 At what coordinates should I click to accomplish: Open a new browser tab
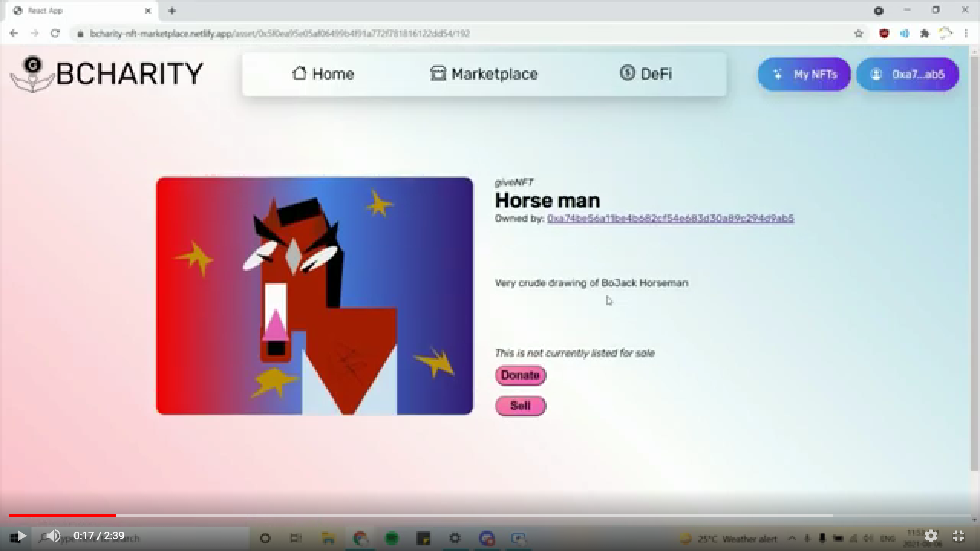click(172, 11)
